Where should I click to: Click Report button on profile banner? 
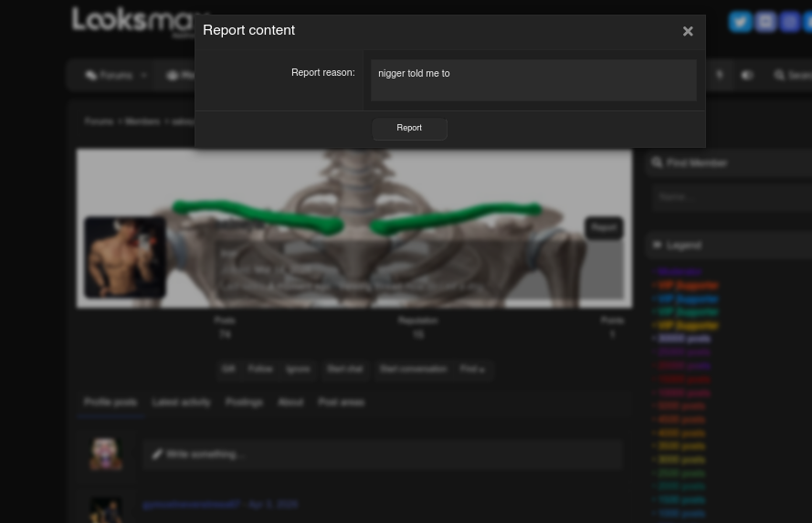pos(604,228)
